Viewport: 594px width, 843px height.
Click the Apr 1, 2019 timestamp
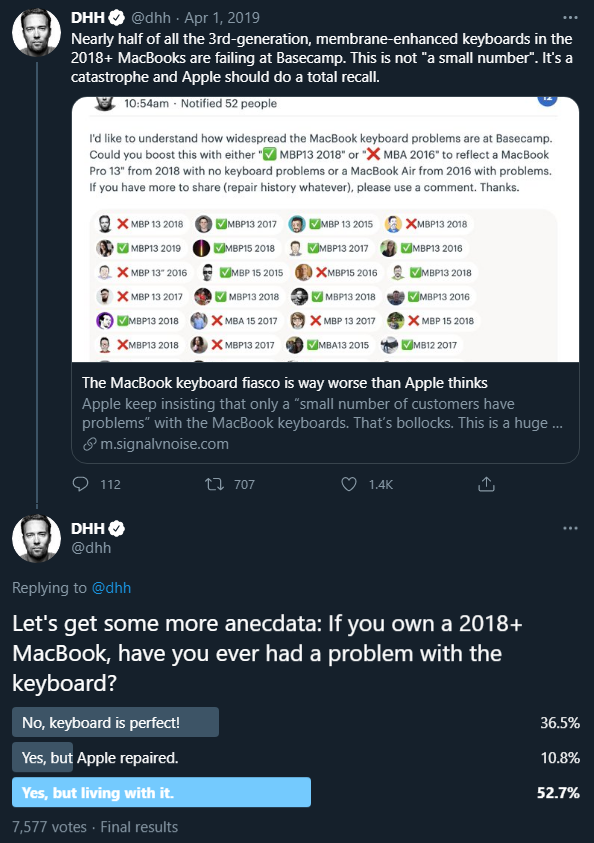coord(222,18)
